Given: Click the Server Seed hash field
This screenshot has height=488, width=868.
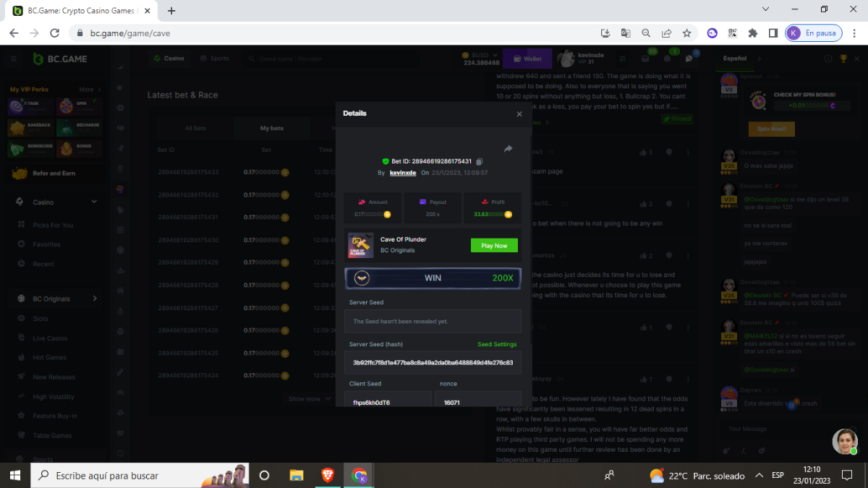Looking at the screenshot, I should click(433, 362).
